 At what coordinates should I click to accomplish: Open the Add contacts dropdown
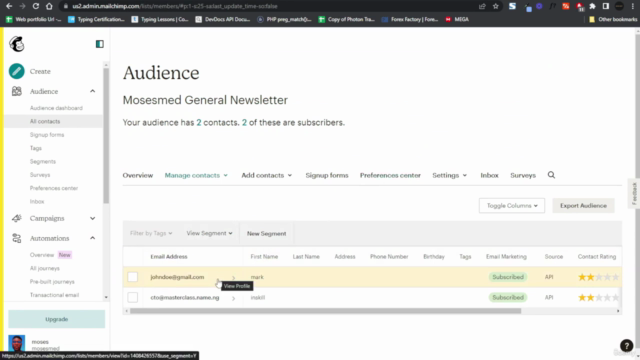pyautogui.click(x=267, y=175)
